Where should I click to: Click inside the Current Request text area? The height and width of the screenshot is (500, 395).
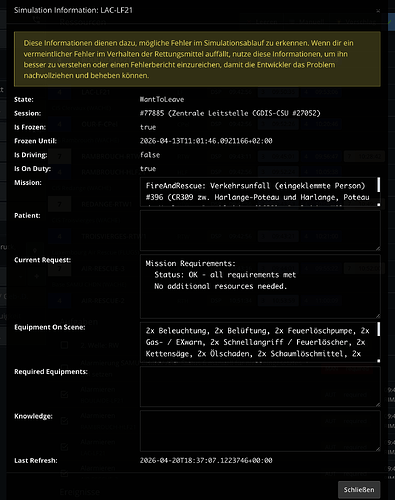pos(260,286)
